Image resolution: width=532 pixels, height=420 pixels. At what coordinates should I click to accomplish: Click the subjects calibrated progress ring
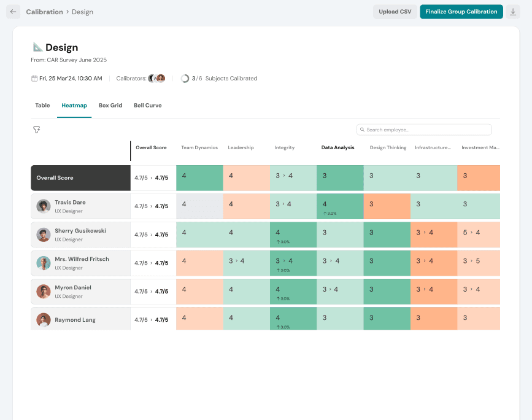185,79
